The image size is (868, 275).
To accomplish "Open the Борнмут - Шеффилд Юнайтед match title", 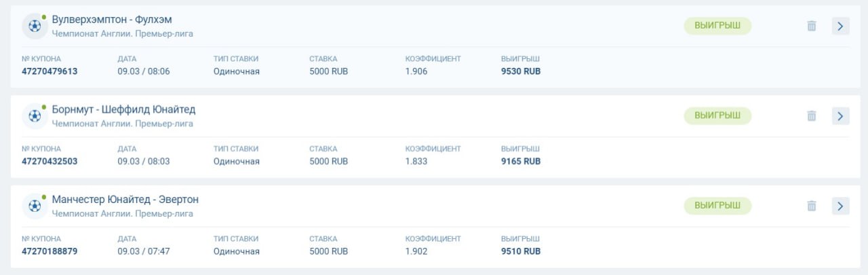I will click(x=123, y=109).
